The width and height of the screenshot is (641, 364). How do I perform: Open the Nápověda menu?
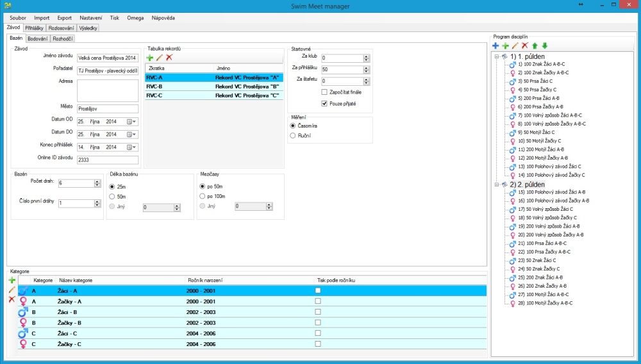click(x=163, y=18)
